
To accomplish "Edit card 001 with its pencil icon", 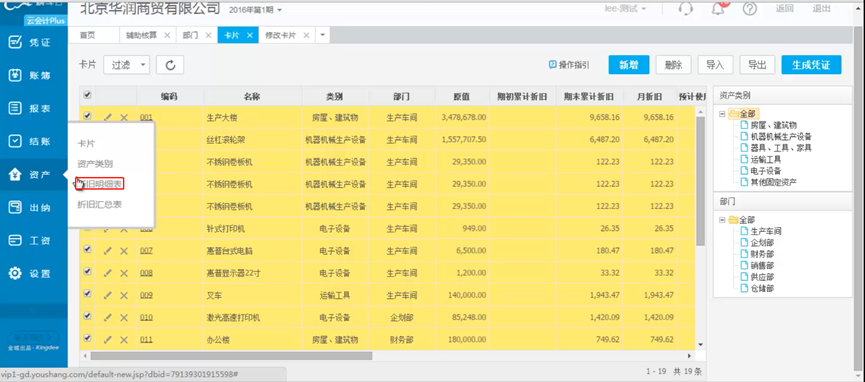I will tap(108, 117).
